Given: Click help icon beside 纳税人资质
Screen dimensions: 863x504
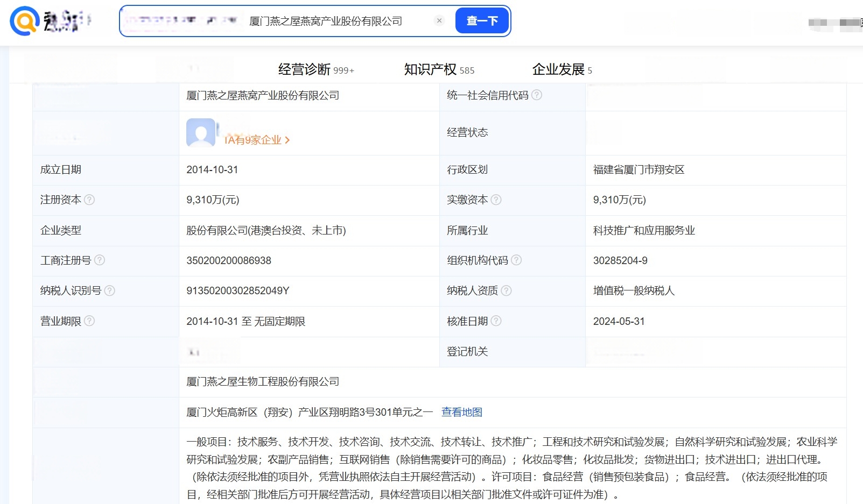Looking at the screenshot, I should pos(506,290).
